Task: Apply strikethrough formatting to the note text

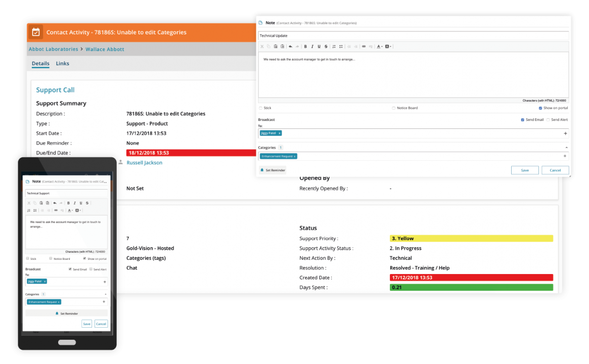Action: click(x=326, y=46)
